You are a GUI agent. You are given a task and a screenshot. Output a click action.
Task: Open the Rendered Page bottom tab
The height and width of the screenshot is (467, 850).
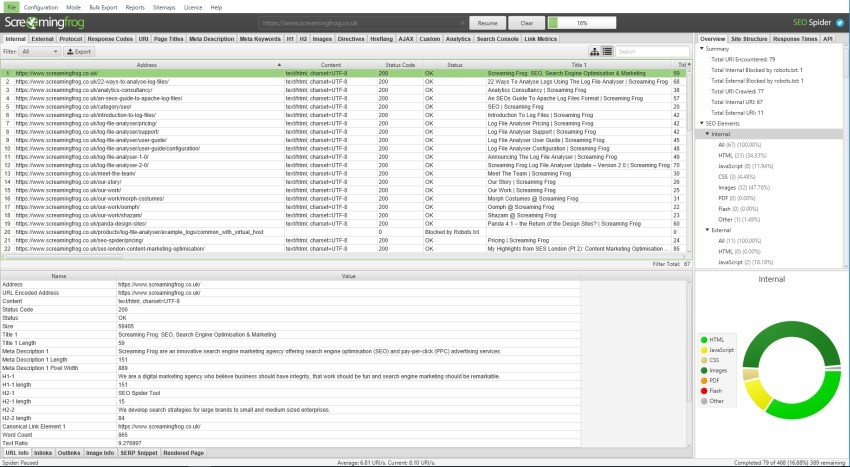[184, 453]
